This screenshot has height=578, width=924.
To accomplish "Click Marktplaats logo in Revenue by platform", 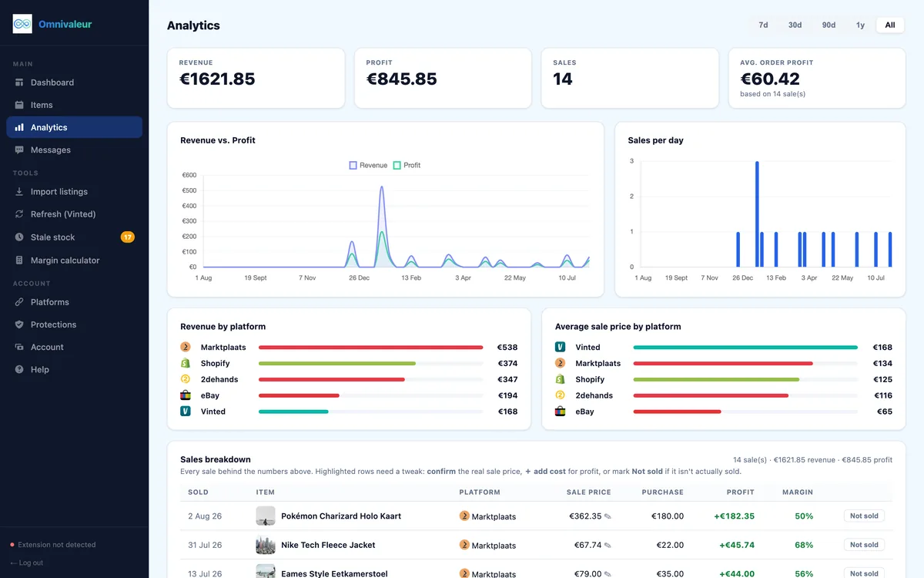I will (185, 347).
